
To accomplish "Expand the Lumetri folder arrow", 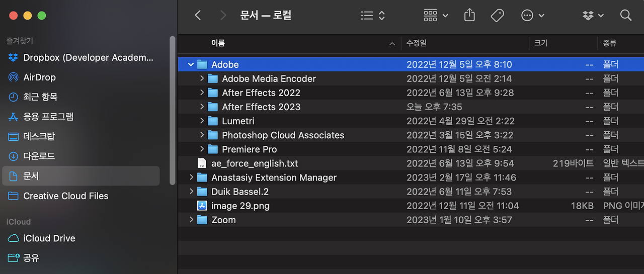I will click(202, 121).
